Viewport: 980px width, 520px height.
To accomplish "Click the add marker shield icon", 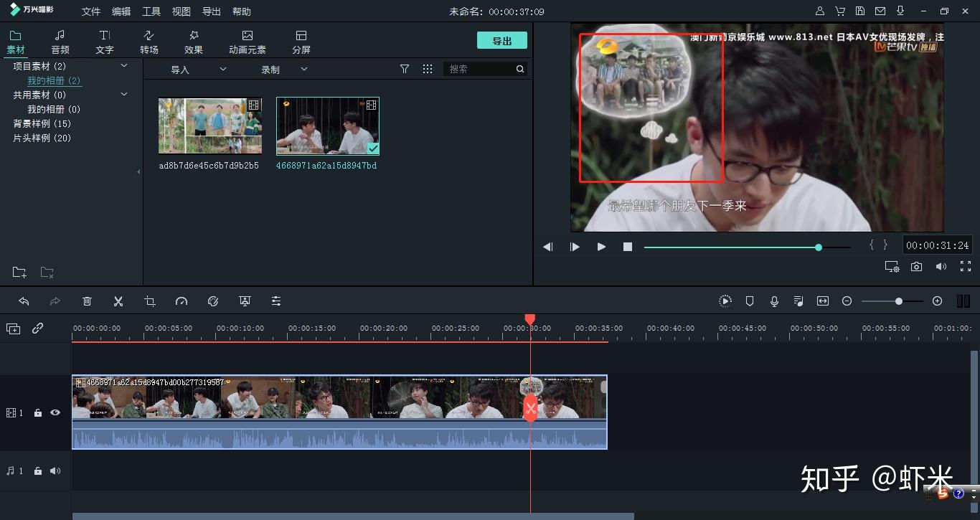I will 750,301.
